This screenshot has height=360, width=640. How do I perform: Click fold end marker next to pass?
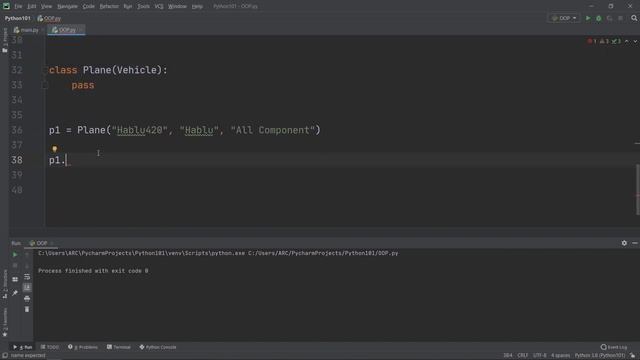[45, 85]
